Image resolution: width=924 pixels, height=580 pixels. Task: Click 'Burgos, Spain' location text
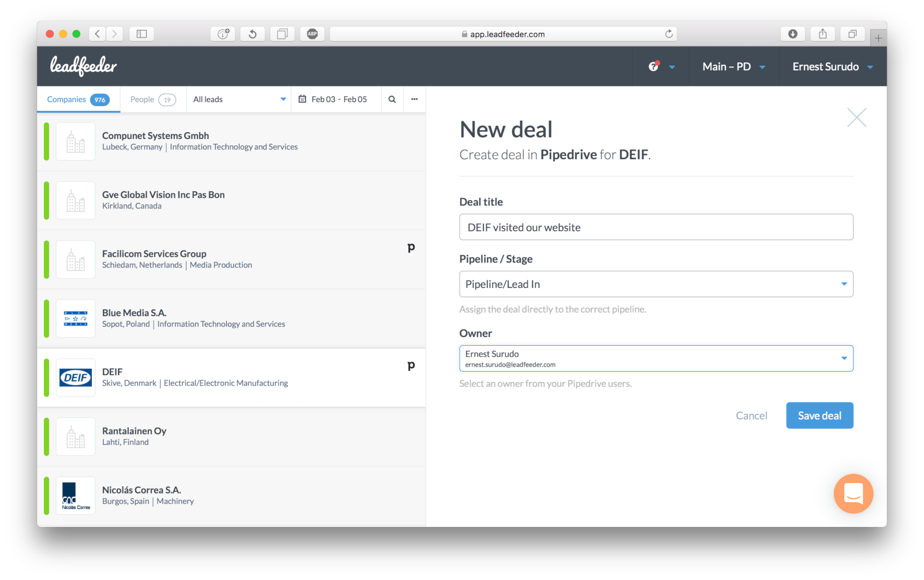(125, 502)
